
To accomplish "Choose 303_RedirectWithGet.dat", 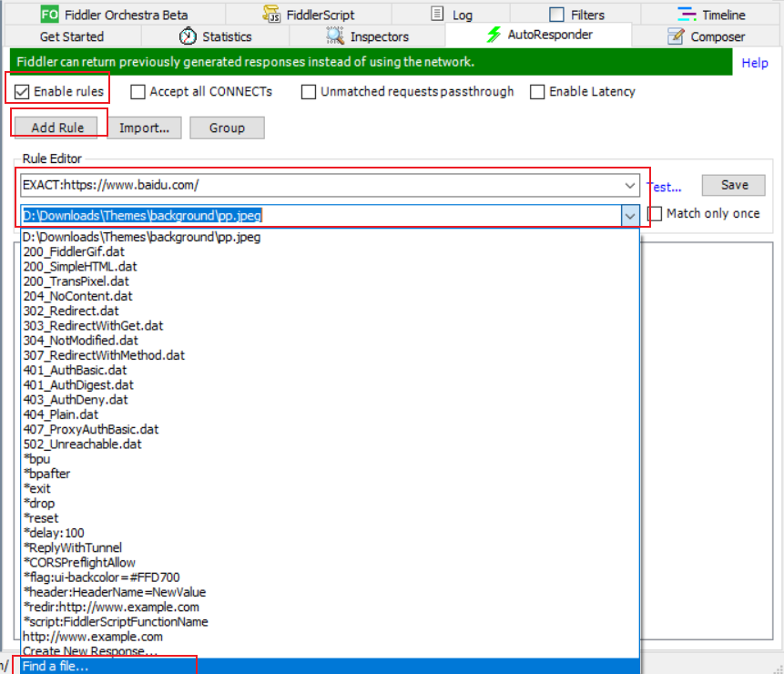I will 330,325.
